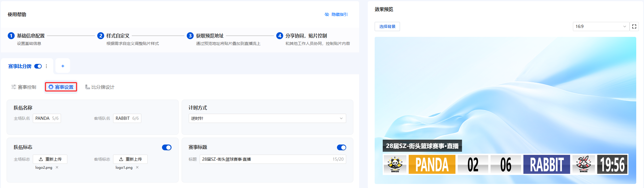The image size is (644, 188).
Task: Open the 比分牌设计 tab
Action: click(100, 87)
